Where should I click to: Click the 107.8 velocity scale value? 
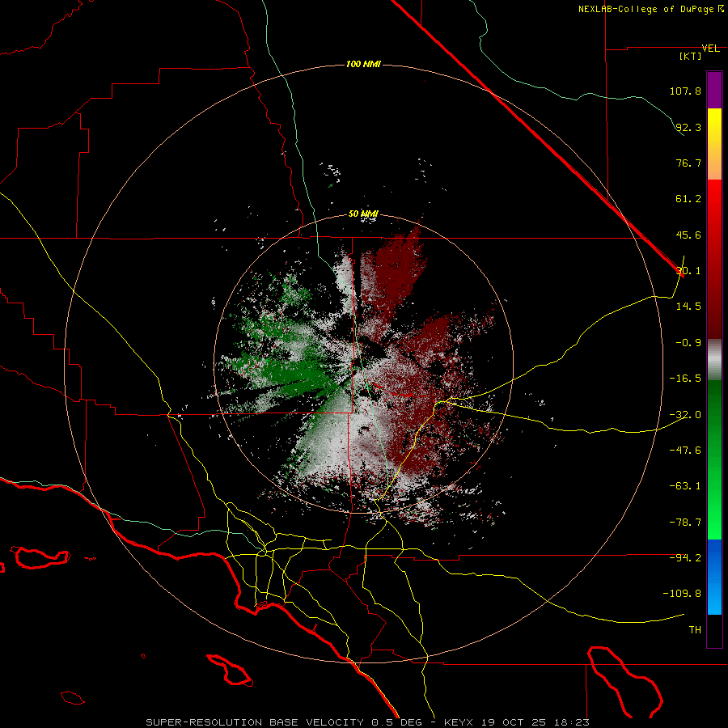coord(685,91)
